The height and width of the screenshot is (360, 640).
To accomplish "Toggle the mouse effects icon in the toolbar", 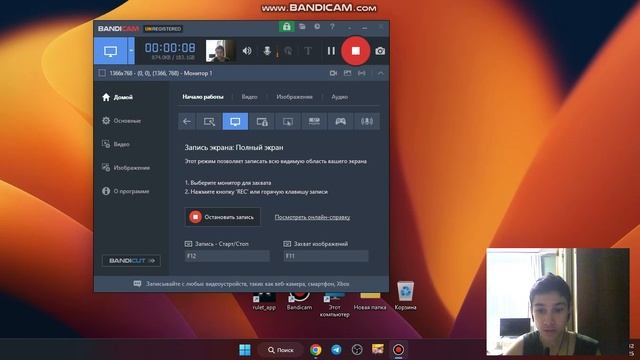I will click(x=288, y=51).
